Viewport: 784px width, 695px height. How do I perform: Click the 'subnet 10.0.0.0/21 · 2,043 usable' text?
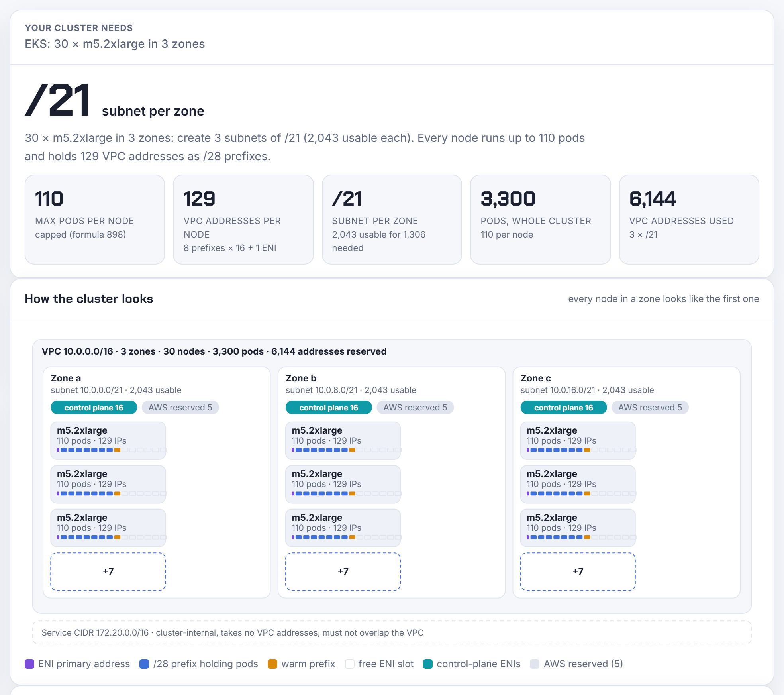coord(116,390)
